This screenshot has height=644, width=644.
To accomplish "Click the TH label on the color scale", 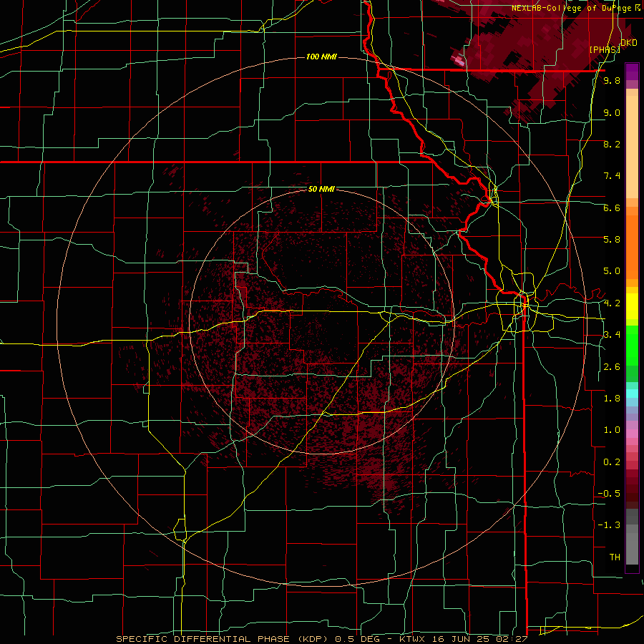I will click(615, 557).
